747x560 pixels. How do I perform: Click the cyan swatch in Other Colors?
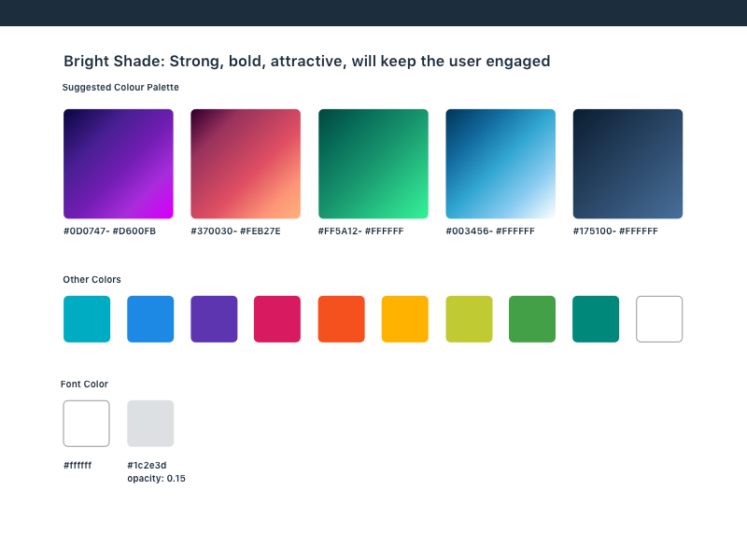click(x=87, y=319)
